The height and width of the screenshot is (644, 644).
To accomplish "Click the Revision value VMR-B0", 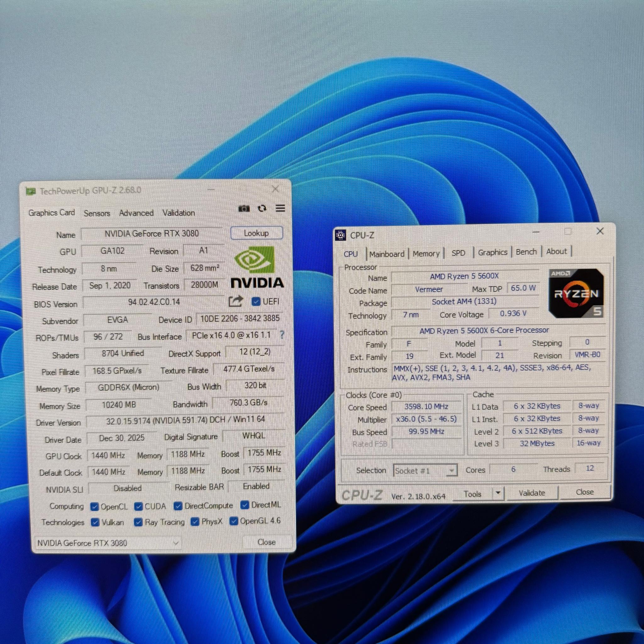I will [587, 355].
